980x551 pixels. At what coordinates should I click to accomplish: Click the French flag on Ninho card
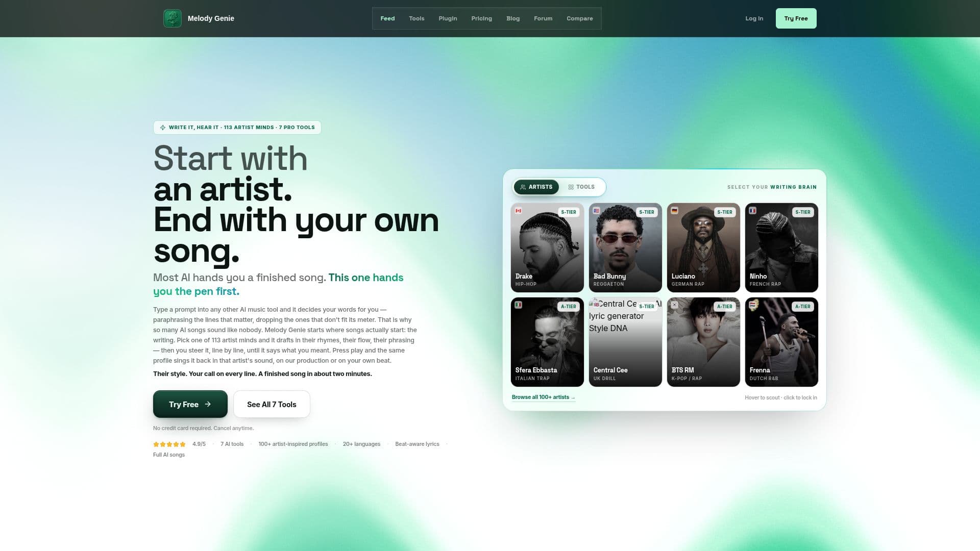[752, 211]
